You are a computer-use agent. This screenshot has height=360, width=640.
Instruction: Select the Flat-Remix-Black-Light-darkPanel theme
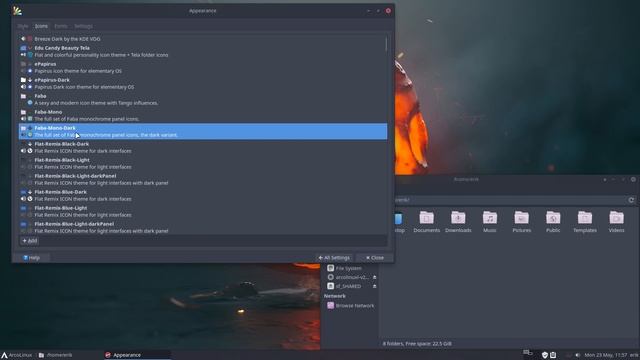pos(203,179)
